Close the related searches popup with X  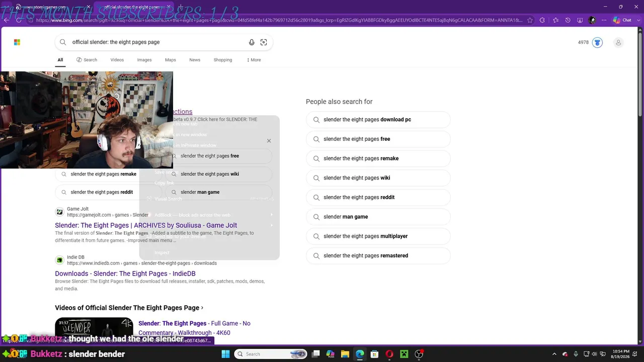pyautogui.click(x=269, y=141)
